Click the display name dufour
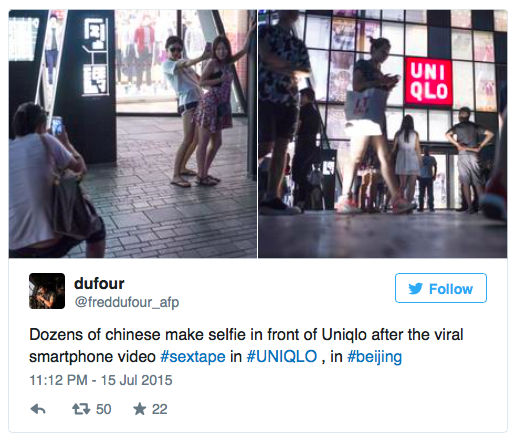516x439 pixels. point(99,283)
